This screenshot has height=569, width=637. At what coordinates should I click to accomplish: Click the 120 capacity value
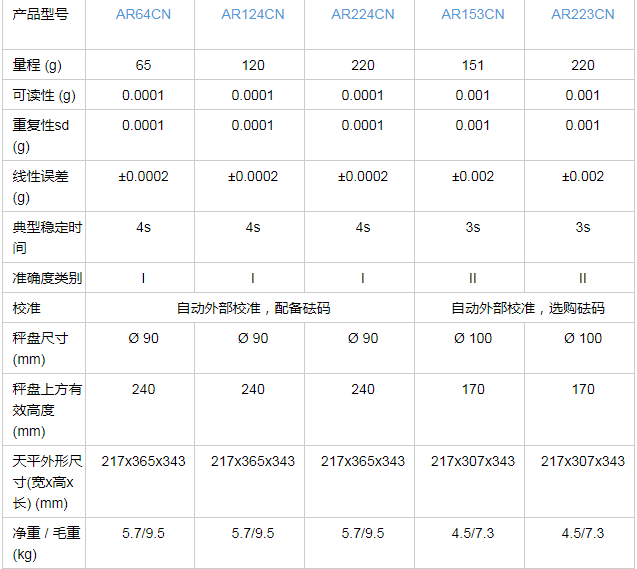coord(253,65)
